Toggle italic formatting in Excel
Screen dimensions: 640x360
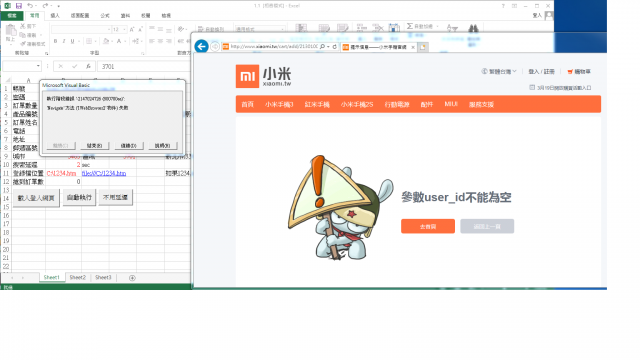[64, 41]
